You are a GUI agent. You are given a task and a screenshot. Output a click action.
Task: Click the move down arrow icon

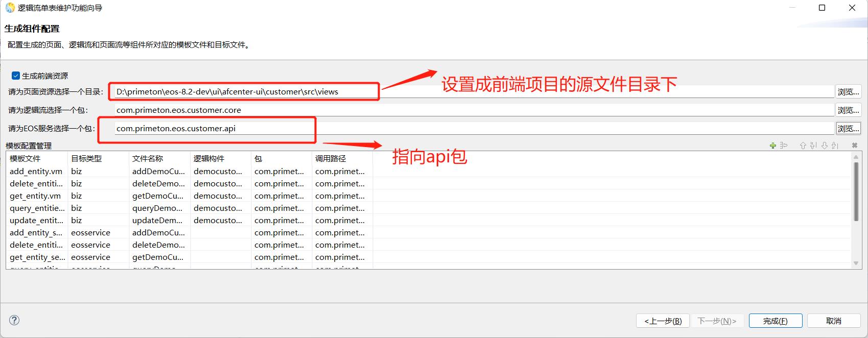(x=824, y=146)
